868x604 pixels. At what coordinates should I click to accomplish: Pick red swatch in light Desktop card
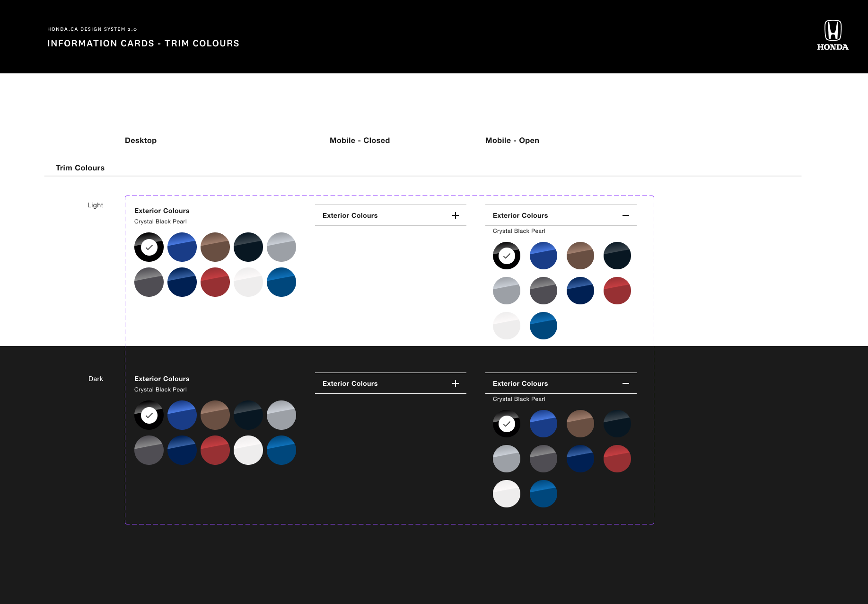coord(215,282)
